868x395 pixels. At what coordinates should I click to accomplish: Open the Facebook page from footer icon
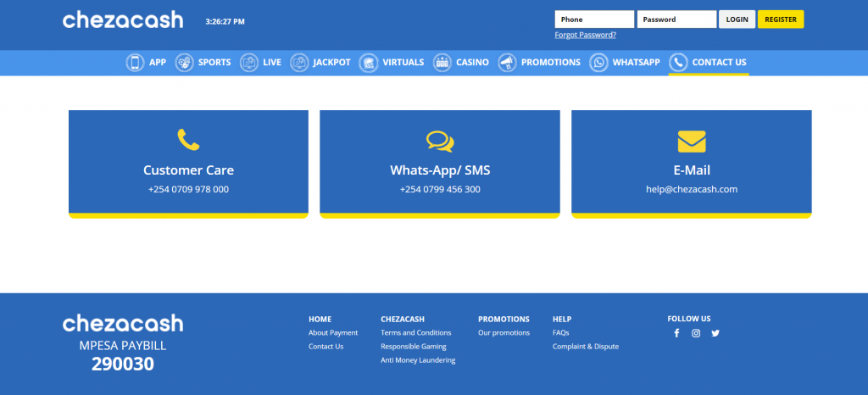(x=676, y=333)
